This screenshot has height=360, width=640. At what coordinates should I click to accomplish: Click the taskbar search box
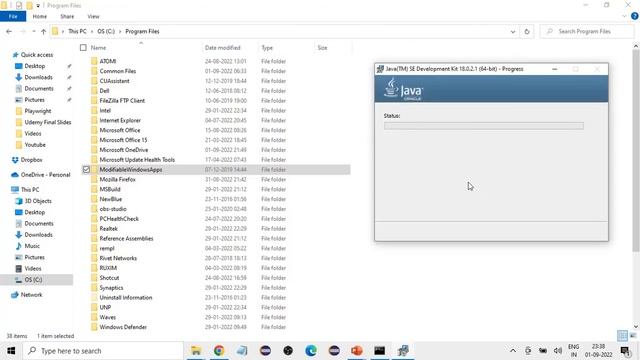[x=103, y=351]
